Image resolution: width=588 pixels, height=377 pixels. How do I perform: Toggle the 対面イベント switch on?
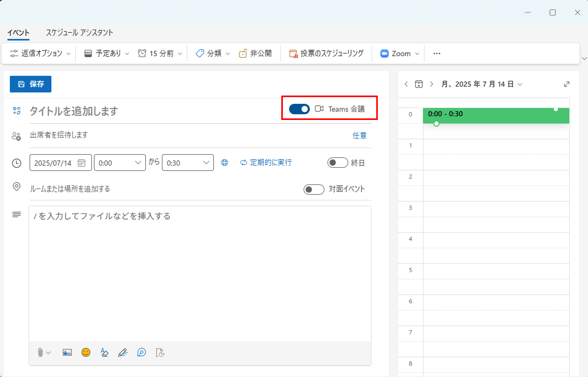(313, 189)
